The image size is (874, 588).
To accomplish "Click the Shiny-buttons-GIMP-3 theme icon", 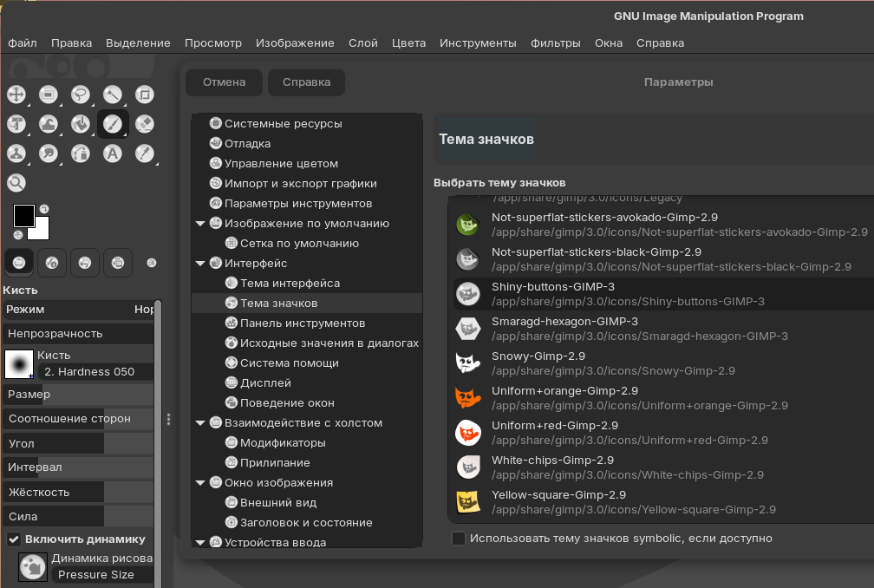I will 467,294.
